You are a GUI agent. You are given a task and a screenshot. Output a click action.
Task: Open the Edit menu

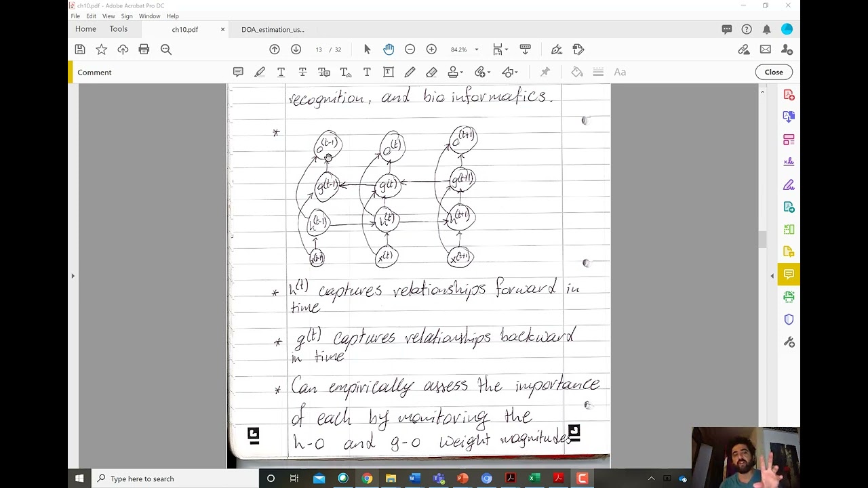(91, 16)
